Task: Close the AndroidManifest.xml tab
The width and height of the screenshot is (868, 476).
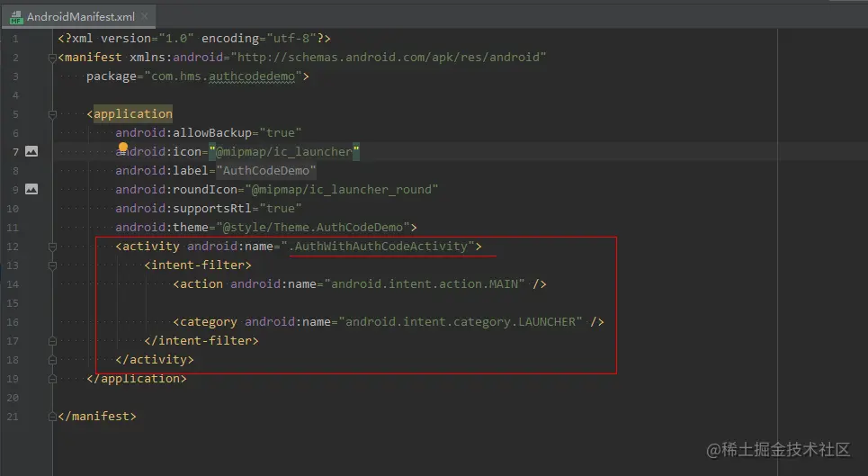Action: (x=145, y=16)
